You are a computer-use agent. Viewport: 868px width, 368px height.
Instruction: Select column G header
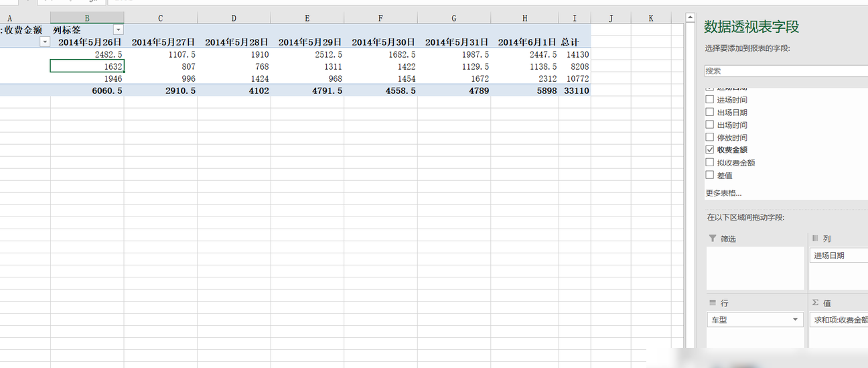pyautogui.click(x=454, y=18)
